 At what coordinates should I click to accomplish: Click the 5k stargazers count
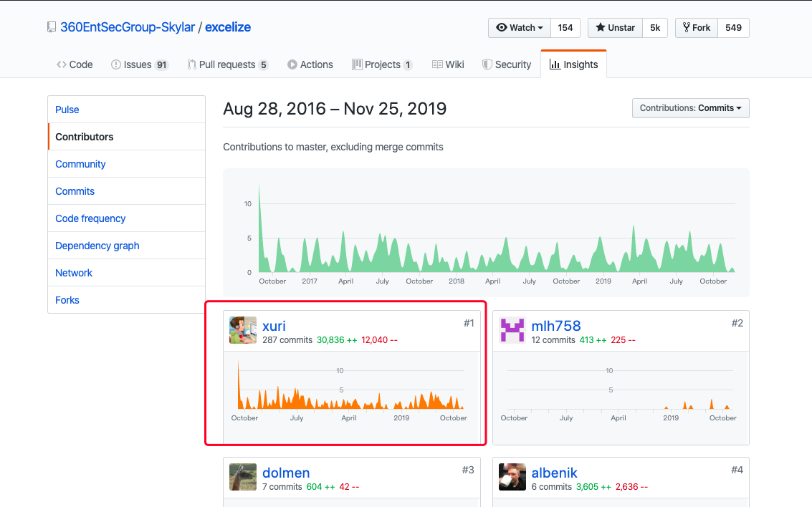click(x=655, y=28)
